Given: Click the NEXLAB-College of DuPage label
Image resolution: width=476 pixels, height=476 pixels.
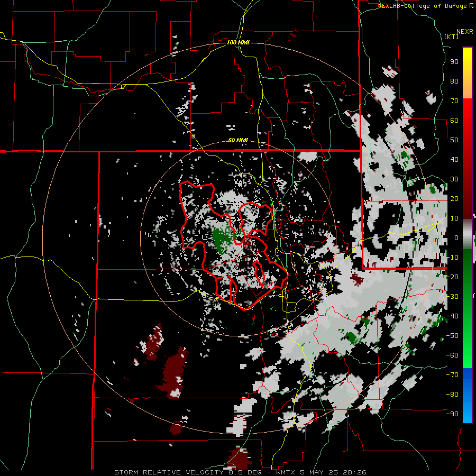Looking at the screenshot, I should tap(423, 6).
